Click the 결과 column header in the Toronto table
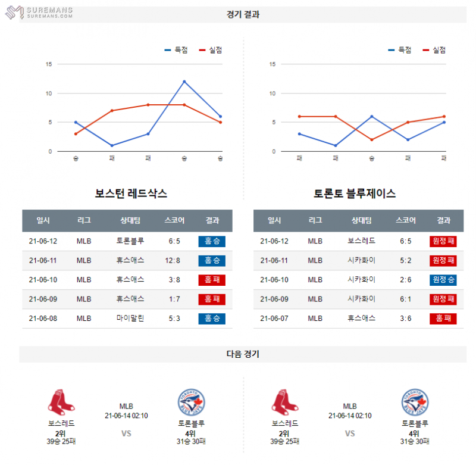The width and height of the screenshot is (476, 465). [443, 220]
